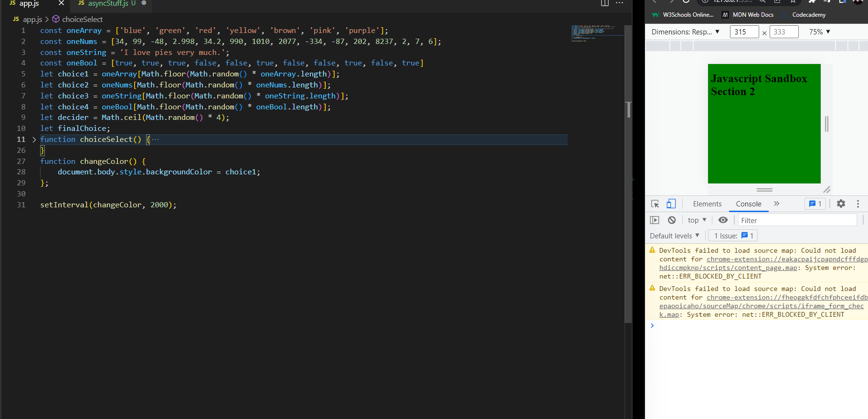Click line number 27 in the gutter
The width and height of the screenshot is (868, 419).
pos(21,161)
